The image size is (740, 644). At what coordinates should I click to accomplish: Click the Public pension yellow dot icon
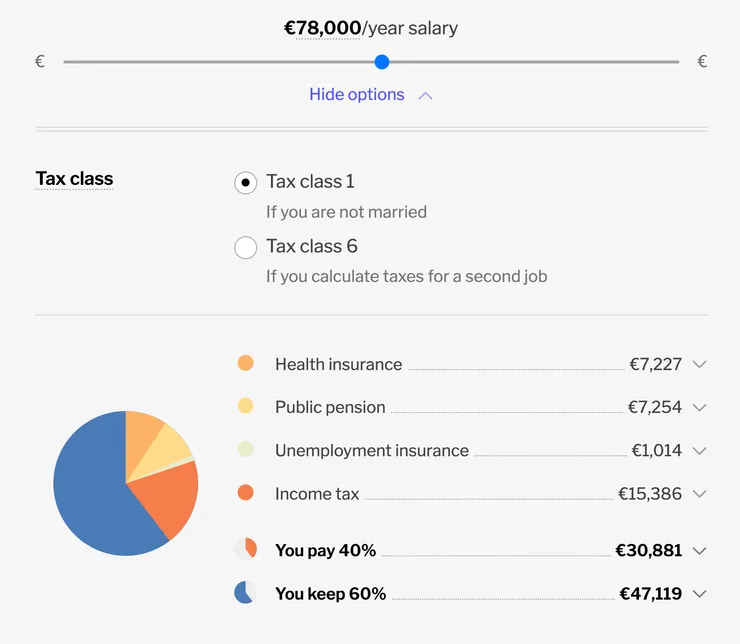tap(246, 406)
